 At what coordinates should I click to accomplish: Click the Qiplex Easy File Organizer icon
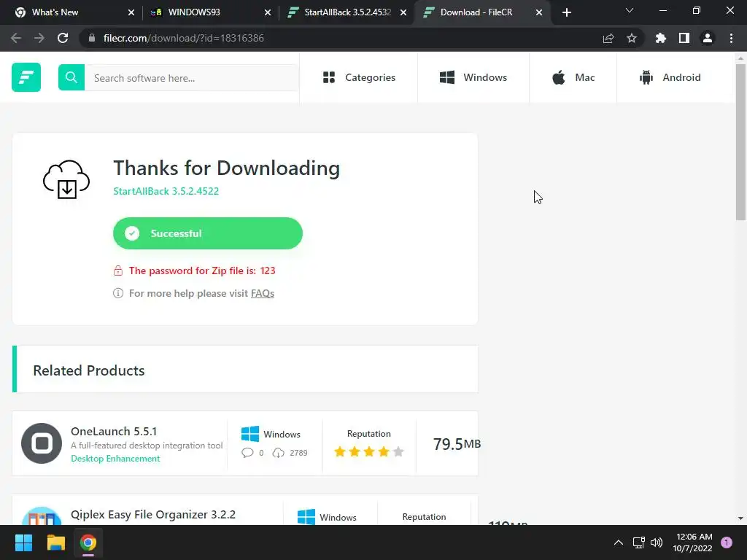(42, 517)
